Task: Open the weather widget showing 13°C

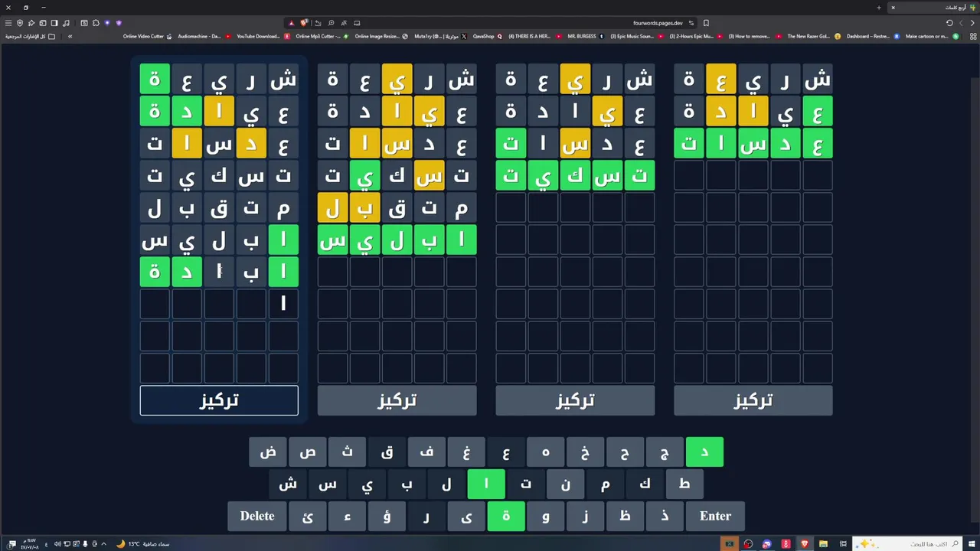Action: click(142, 543)
